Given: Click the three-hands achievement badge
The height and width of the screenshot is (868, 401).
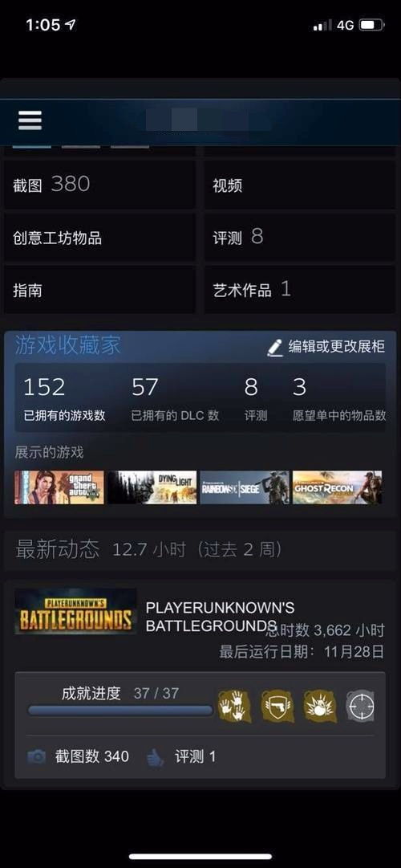Looking at the screenshot, I should (235, 707).
